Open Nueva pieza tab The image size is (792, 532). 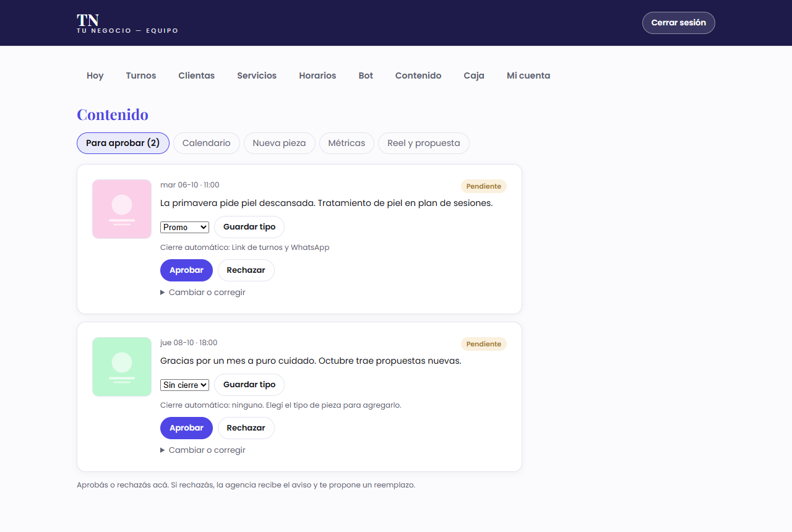coord(280,143)
